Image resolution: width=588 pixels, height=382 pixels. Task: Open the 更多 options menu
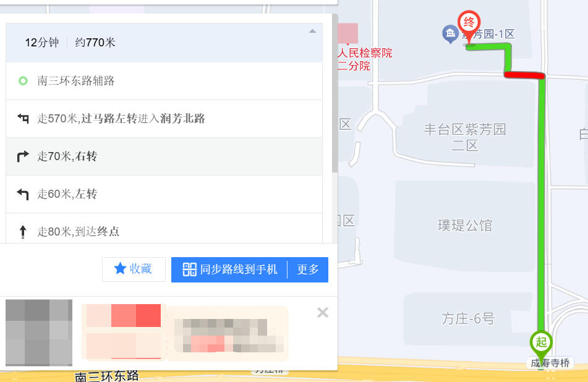(x=308, y=270)
